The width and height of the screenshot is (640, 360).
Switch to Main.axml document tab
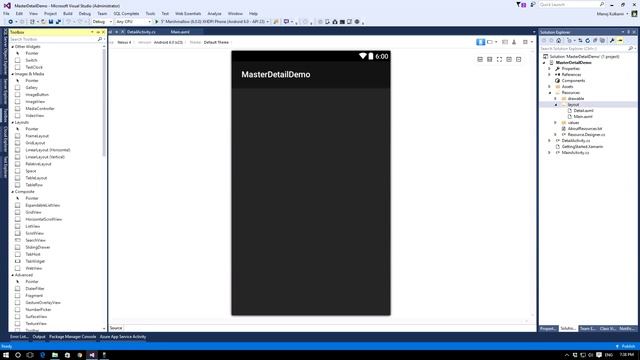coord(180,32)
